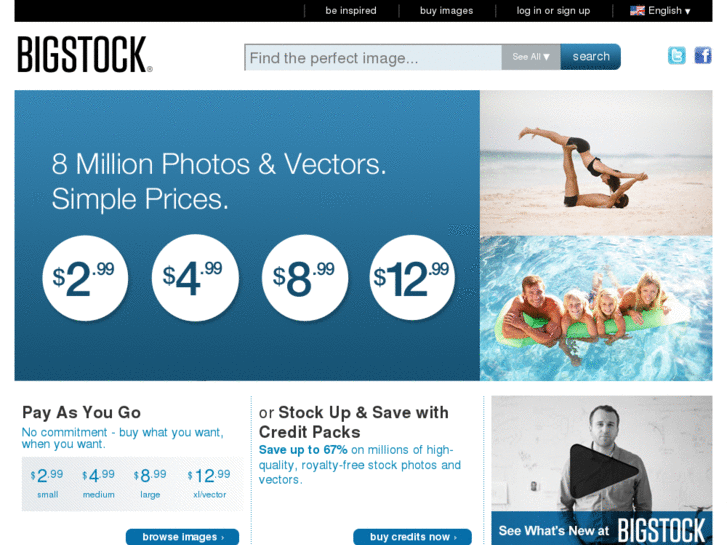Open the Facebook icon link

click(702, 56)
